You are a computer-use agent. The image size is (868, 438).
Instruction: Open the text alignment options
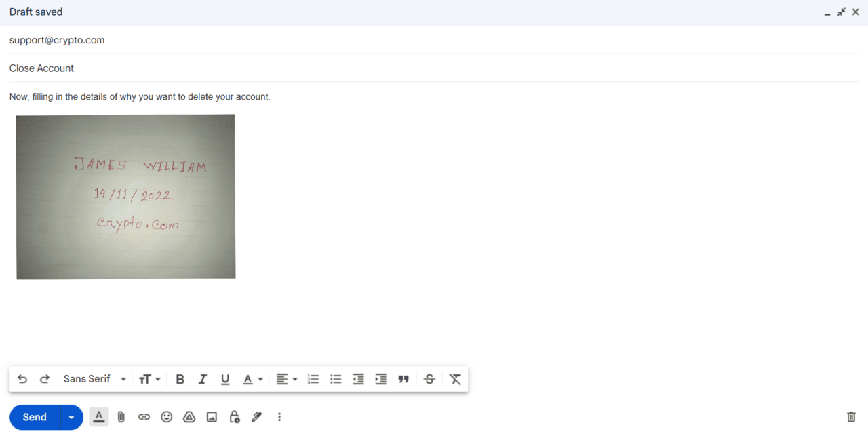coord(287,379)
